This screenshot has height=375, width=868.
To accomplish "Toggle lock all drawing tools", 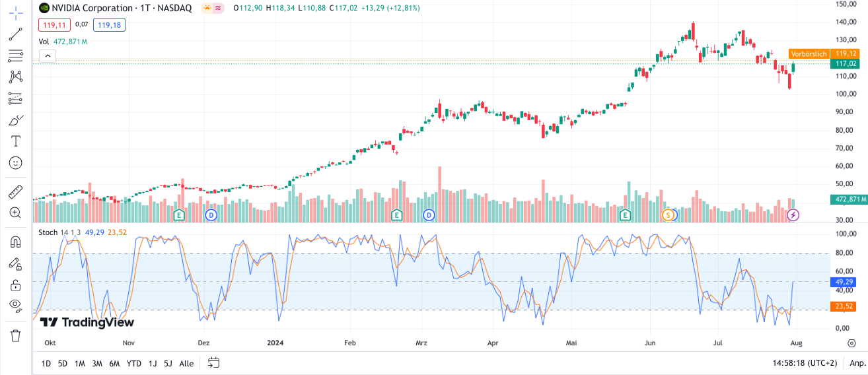I will click(x=16, y=285).
